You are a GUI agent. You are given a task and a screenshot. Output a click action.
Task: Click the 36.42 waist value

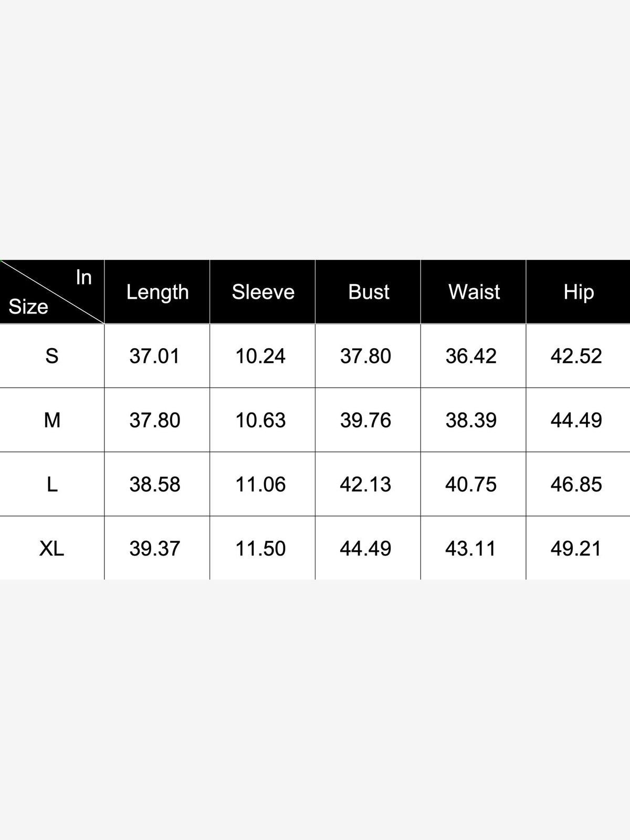(471, 356)
